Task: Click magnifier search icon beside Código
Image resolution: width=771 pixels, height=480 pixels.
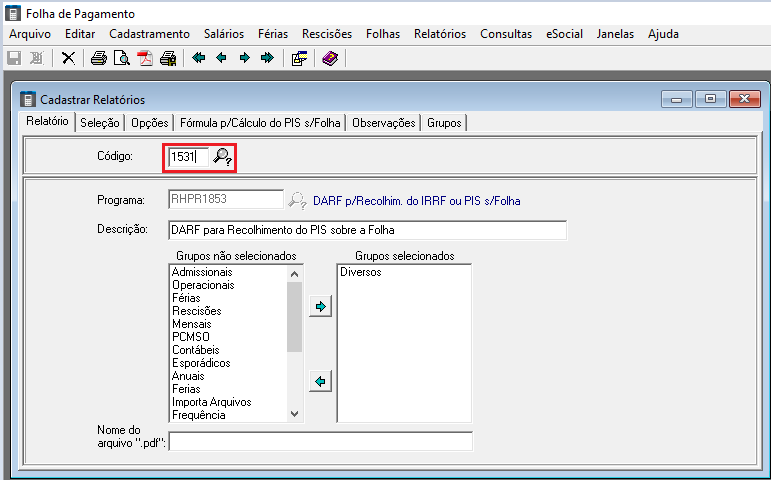Action: (x=223, y=156)
